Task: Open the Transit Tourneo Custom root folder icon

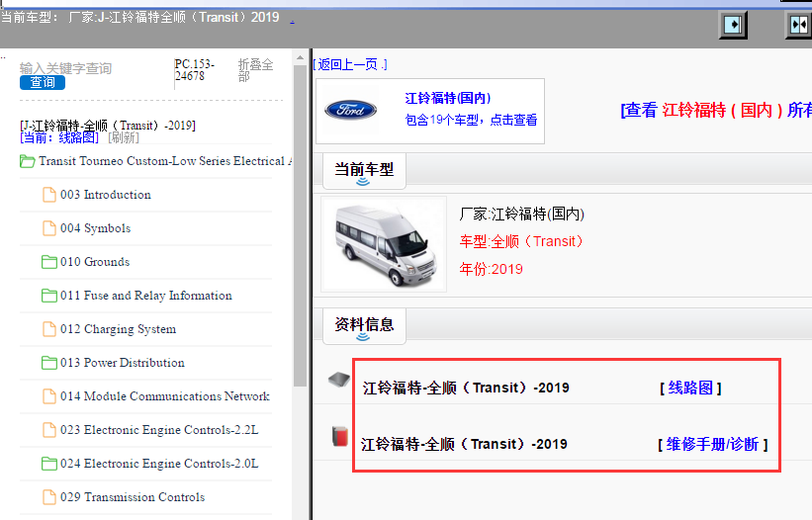Action: click(x=28, y=161)
